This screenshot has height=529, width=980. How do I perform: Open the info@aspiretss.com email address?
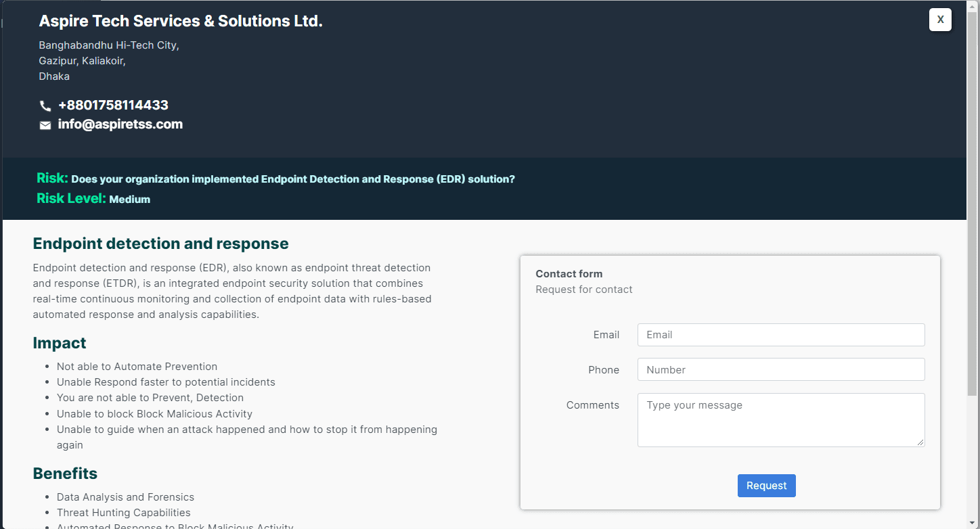point(120,124)
